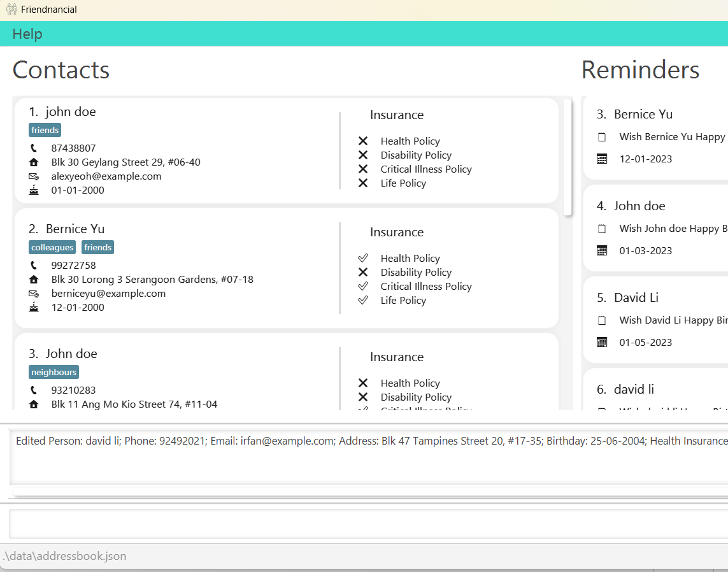The image size is (728, 572).
Task: Click reminder date 12-01-2023
Action: click(x=645, y=159)
